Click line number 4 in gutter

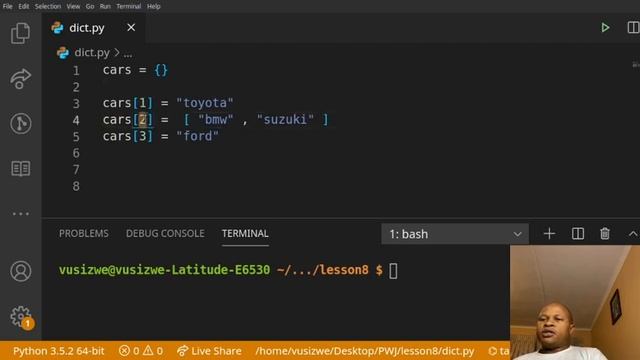pos(76,120)
